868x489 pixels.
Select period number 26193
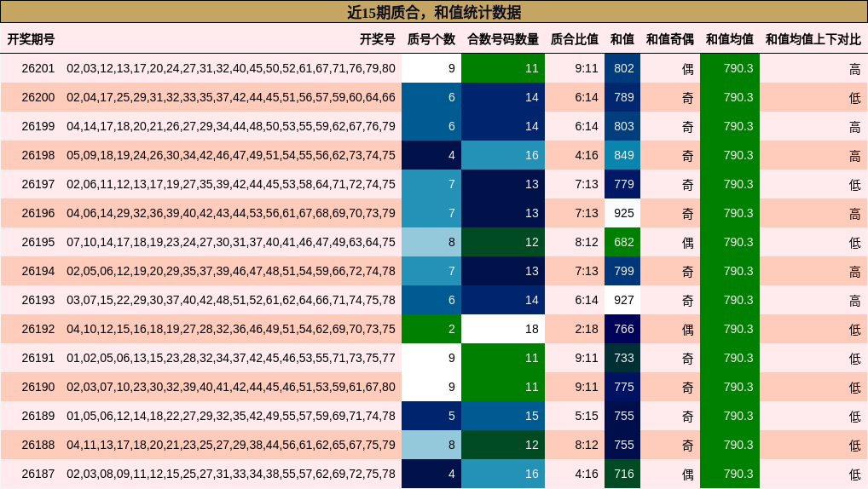point(38,300)
